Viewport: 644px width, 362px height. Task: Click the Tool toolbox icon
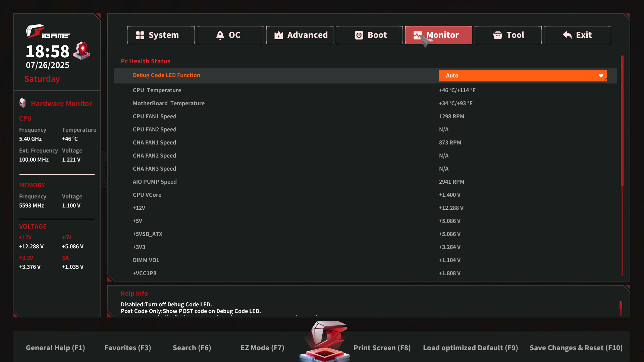[x=498, y=35]
